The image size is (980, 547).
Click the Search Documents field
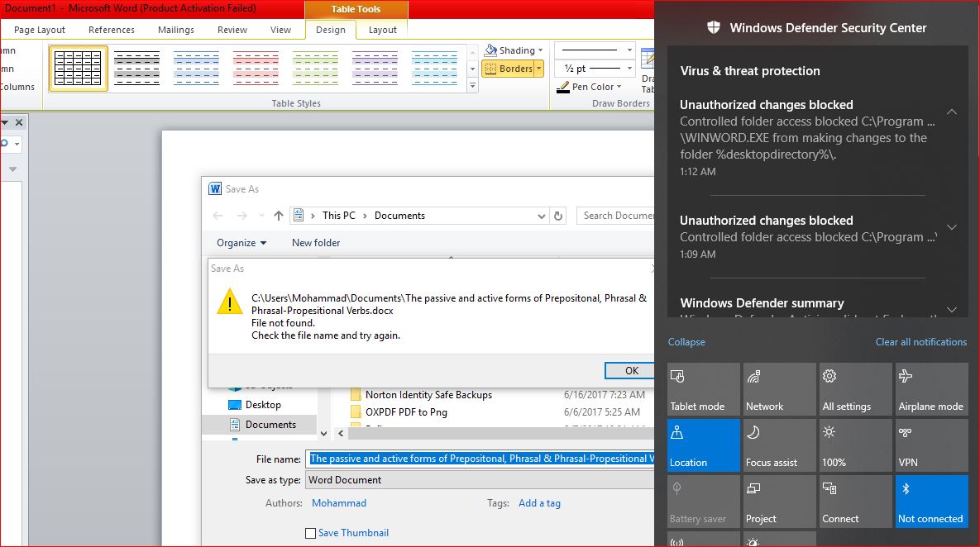coord(616,216)
